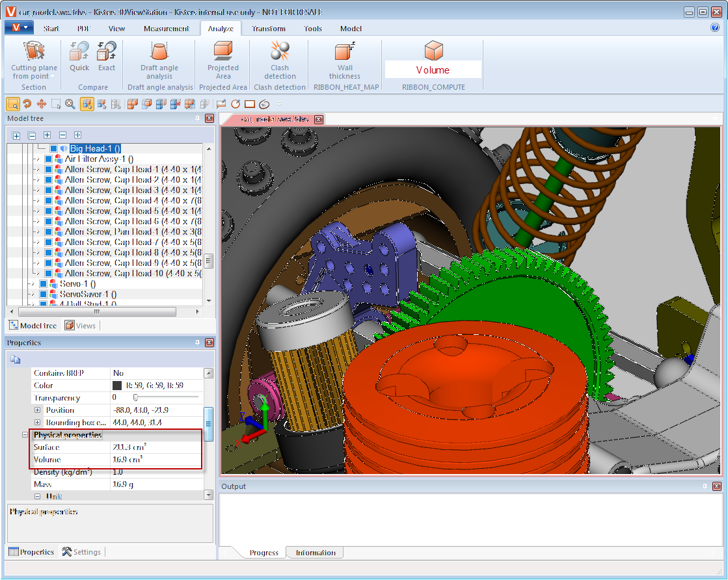
Task: Run Exact compare
Action: click(x=106, y=57)
